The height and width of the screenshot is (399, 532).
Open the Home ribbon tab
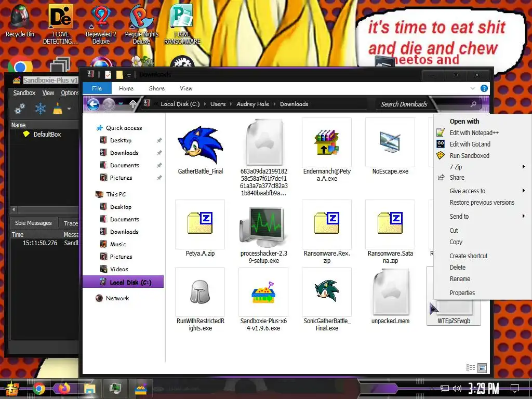pyautogui.click(x=126, y=88)
